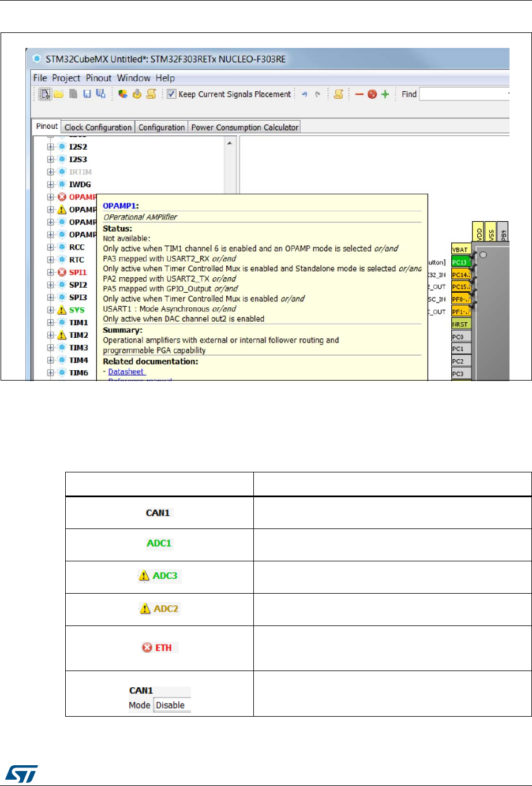The image size is (532, 786).
Task: Open the Help menu
Action: 165,78
